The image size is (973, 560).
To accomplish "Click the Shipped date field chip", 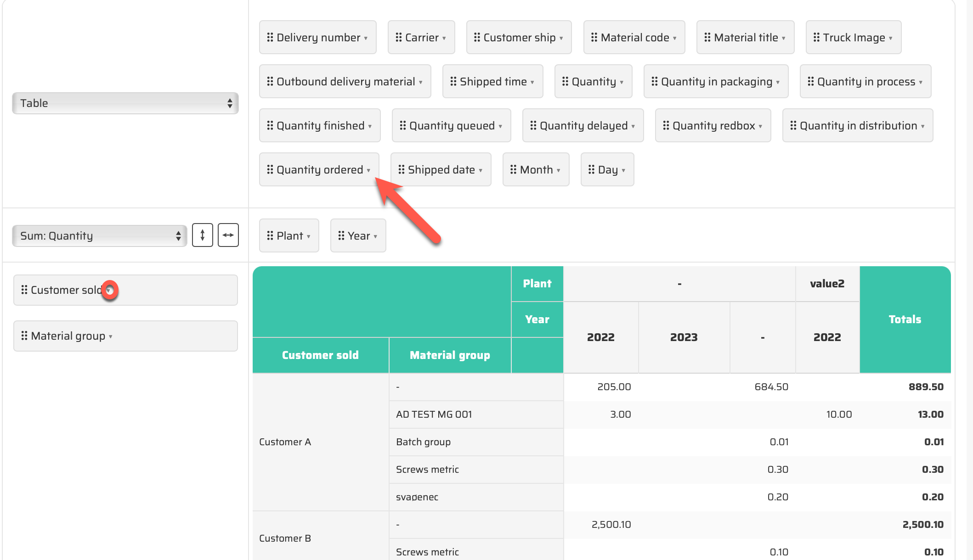I will pos(440,169).
